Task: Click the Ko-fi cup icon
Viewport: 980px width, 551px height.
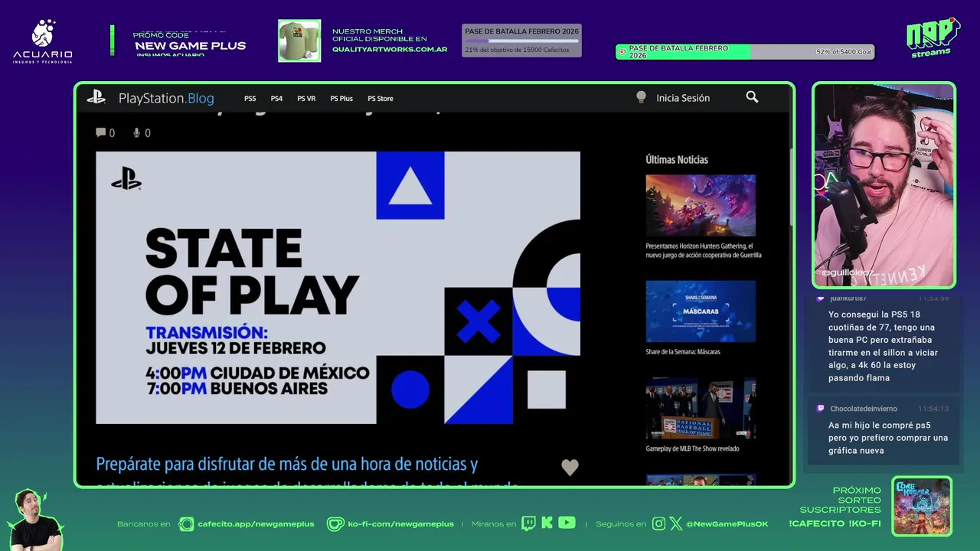Action: click(x=335, y=524)
